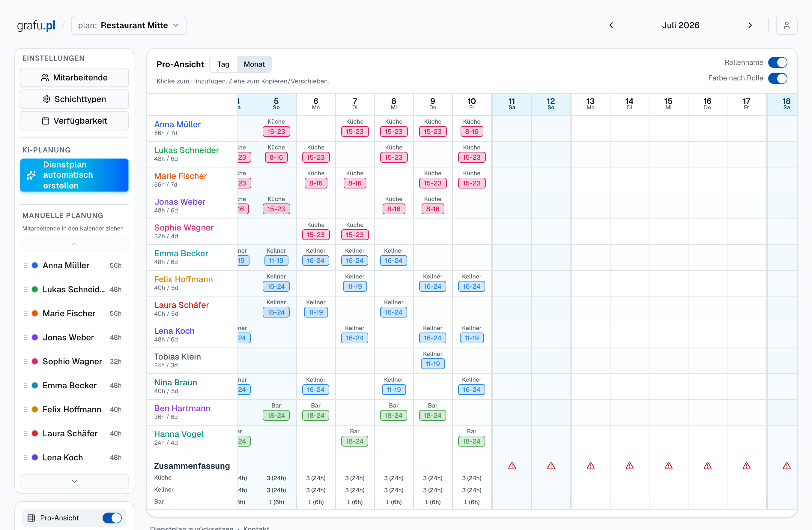
Task: Click the Dienstplan zurücksetzen link
Action: click(192, 528)
